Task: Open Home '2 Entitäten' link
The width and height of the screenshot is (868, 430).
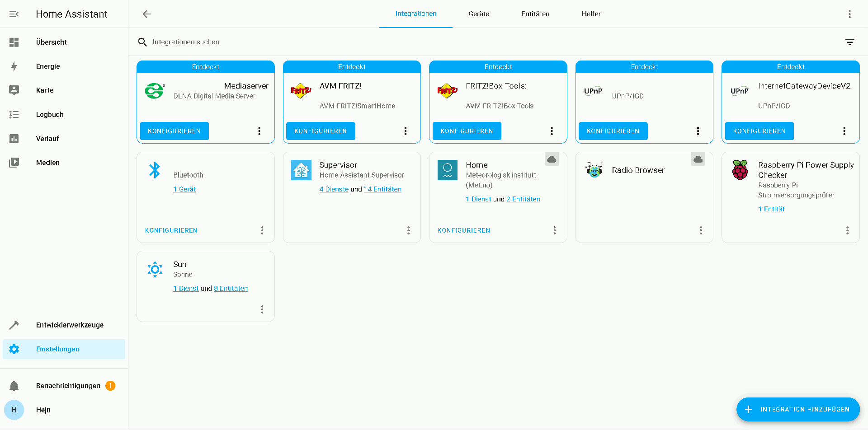Action: (523, 199)
